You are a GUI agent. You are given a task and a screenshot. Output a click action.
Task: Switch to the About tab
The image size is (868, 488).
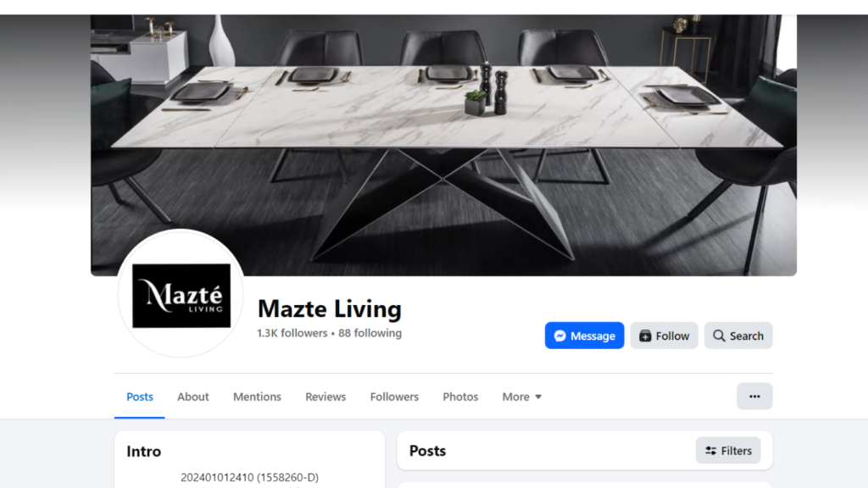193,396
